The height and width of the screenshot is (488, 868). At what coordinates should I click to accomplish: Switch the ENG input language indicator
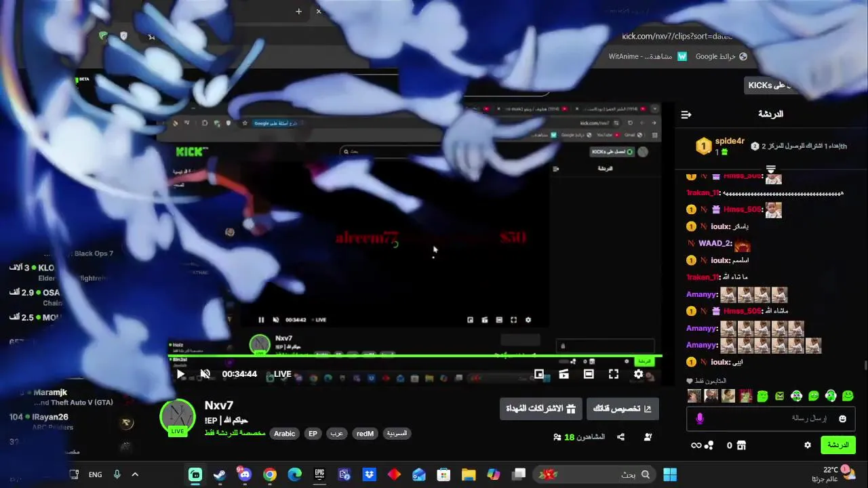pos(96,474)
